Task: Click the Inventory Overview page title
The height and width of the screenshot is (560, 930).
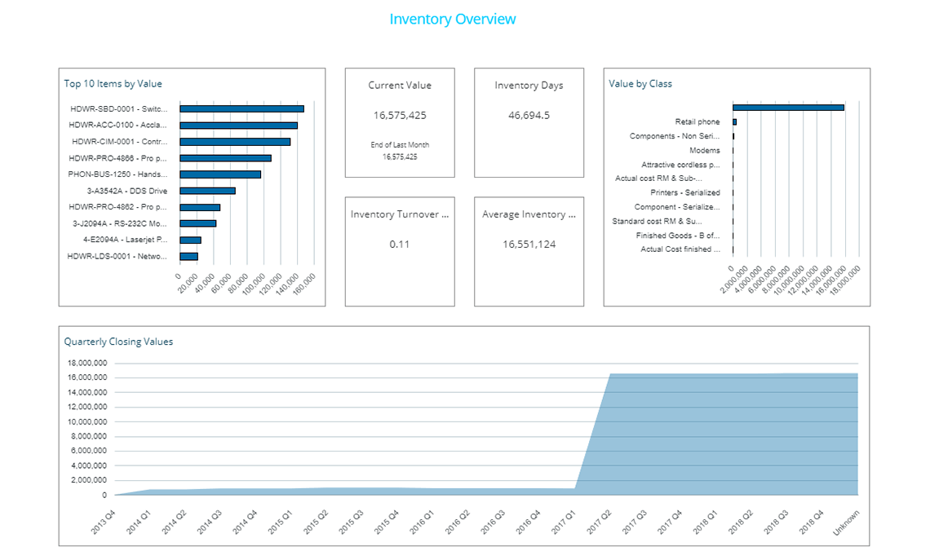Action: [x=452, y=19]
